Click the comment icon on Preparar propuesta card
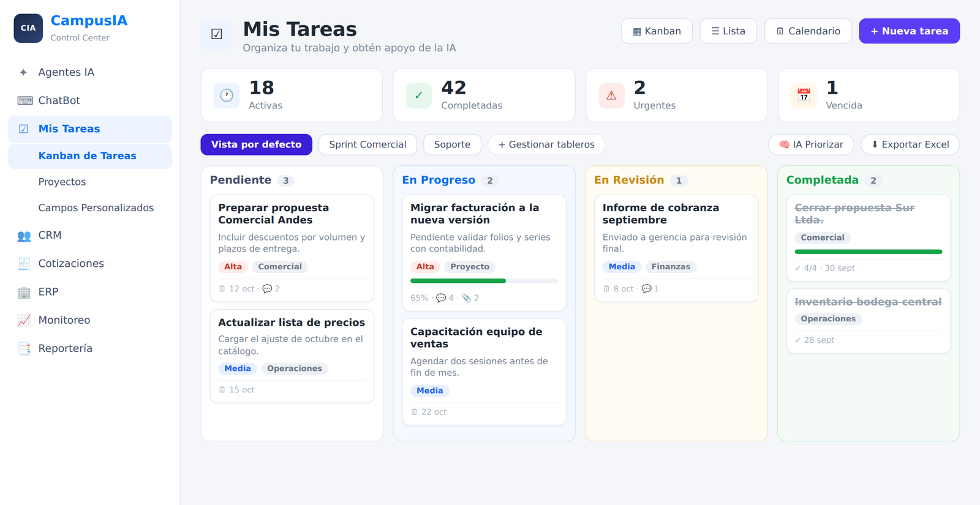The height and width of the screenshot is (505, 980). pyautogui.click(x=267, y=289)
